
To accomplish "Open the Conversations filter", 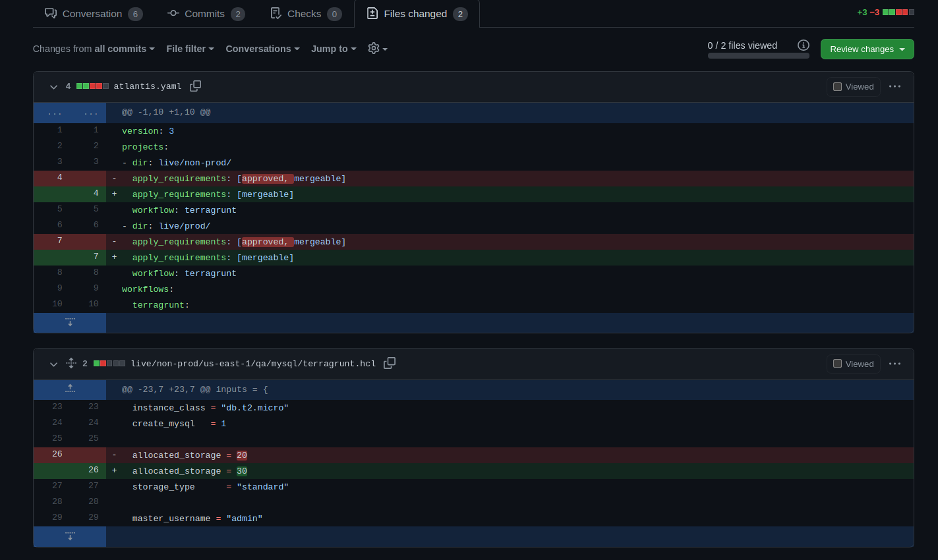I will pyautogui.click(x=262, y=48).
